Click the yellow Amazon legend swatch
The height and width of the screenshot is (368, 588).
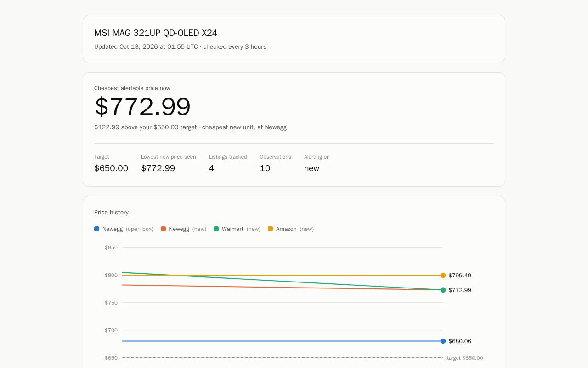point(270,229)
